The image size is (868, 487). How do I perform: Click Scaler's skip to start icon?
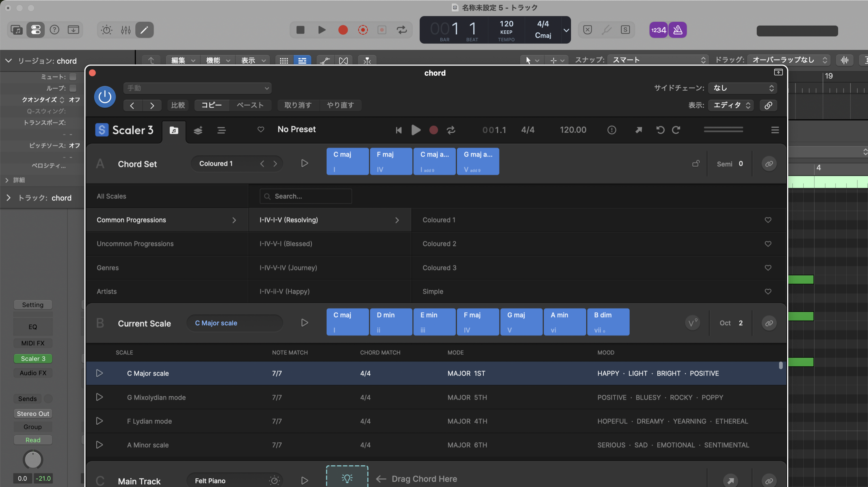(399, 130)
